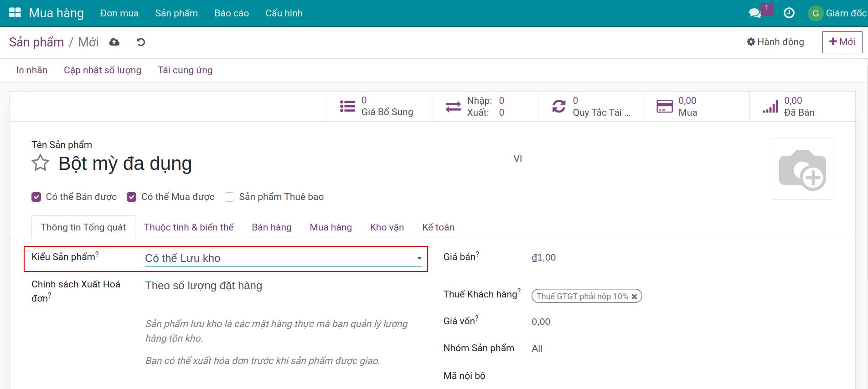The height and width of the screenshot is (389, 868).
Task: Enable the Sản phẩm Thuê bao checkbox
Action: click(x=230, y=197)
